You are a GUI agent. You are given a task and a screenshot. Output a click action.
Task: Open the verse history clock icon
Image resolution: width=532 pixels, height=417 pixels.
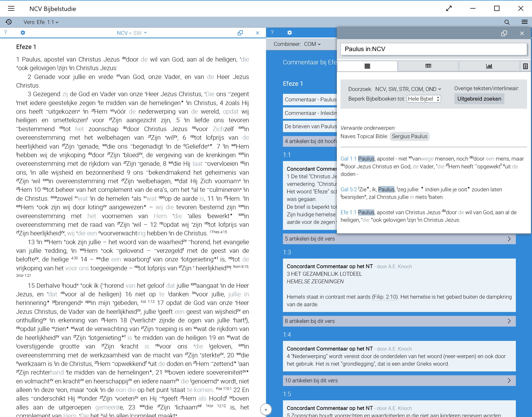[x=9, y=22]
